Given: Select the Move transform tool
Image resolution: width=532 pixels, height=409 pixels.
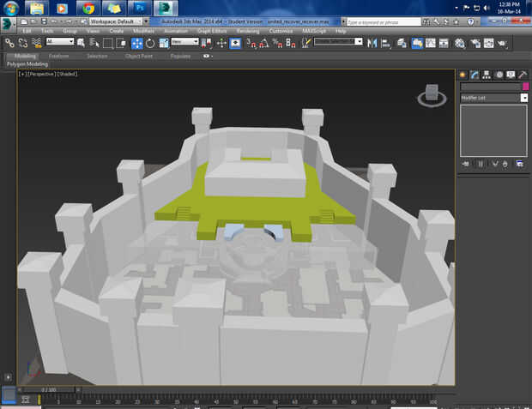Looking at the screenshot, I should click(136, 42).
